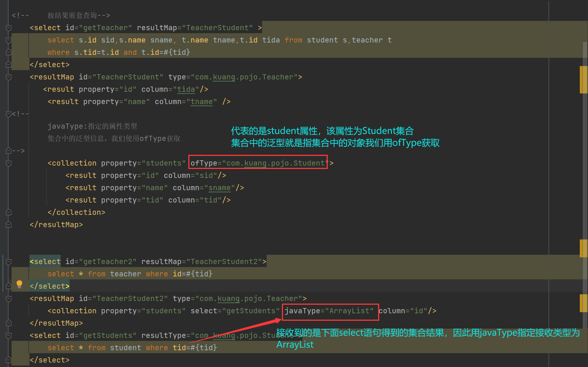This screenshot has width=588, height=367.
Task: Collapse the getTeacher2 select fold marker
Action: point(9,262)
